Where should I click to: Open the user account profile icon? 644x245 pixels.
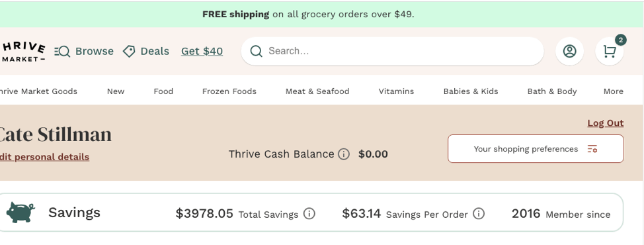(569, 52)
